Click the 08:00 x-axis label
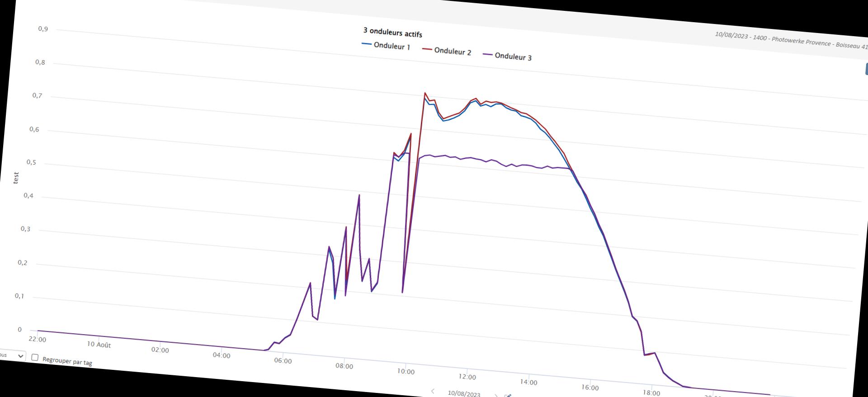Viewport: 868px width, 397px height. click(x=344, y=366)
